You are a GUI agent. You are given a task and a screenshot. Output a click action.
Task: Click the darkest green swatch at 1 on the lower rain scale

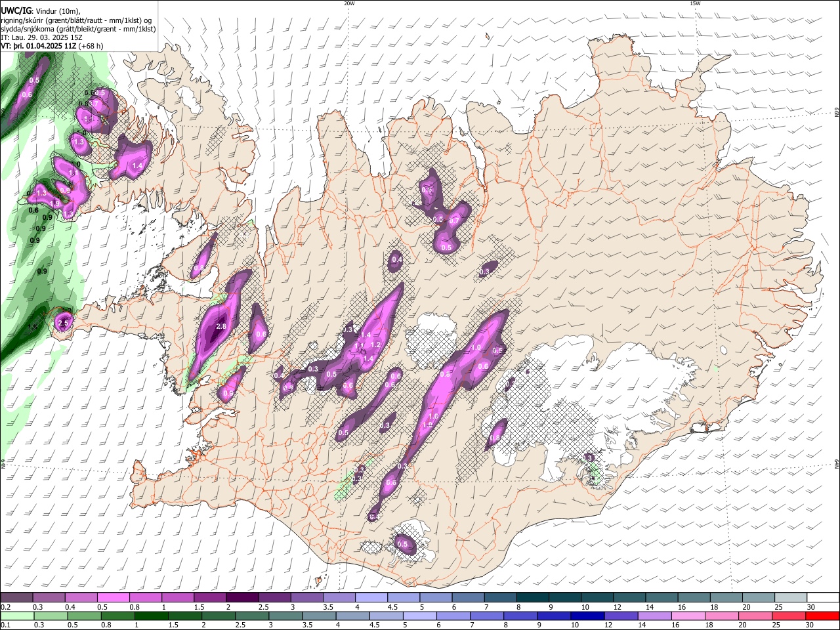click(151, 616)
